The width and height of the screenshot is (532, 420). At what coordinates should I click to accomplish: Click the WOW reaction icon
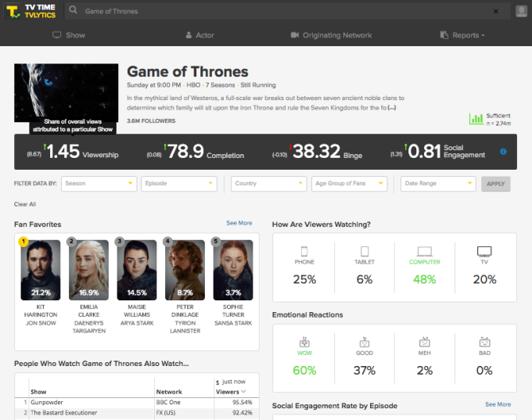coord(304,343)
